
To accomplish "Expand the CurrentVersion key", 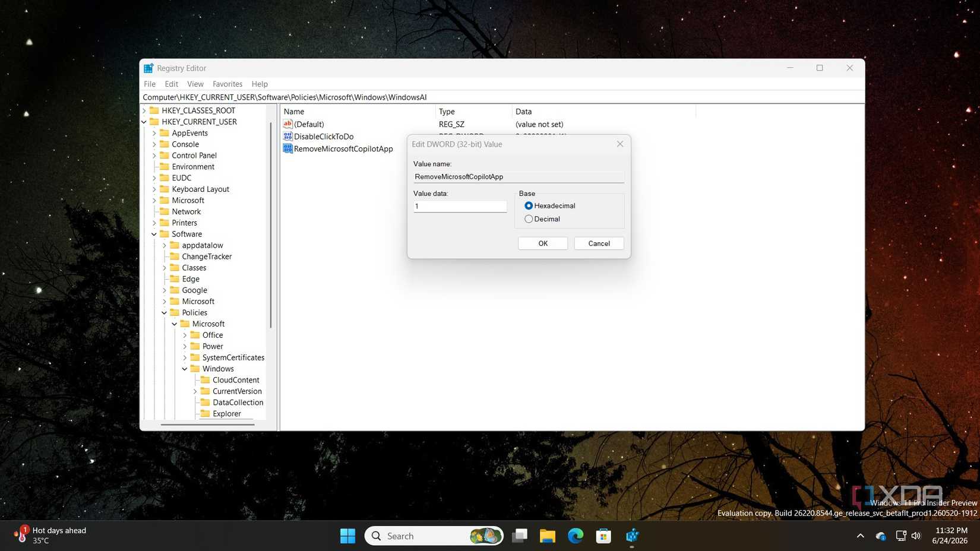I will coord(195,391).
